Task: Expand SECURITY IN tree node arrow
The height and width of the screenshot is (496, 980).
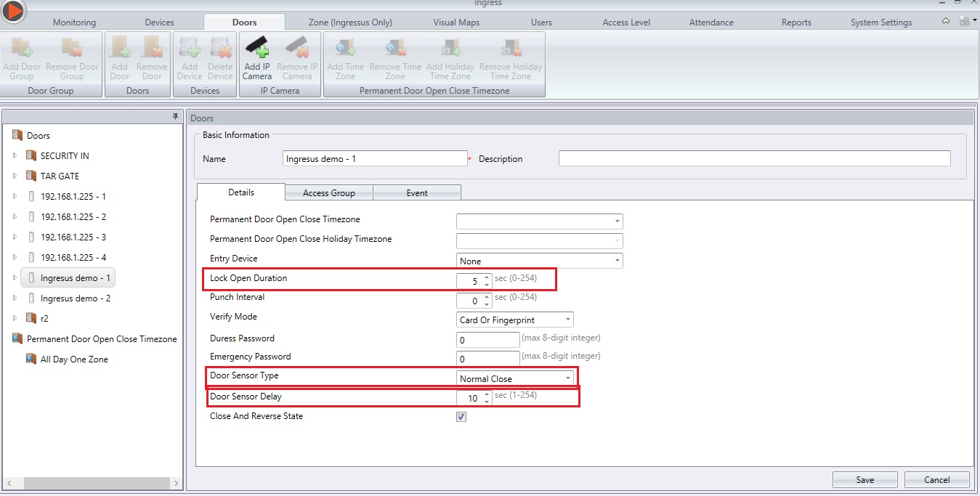Action: click(15, 155)
